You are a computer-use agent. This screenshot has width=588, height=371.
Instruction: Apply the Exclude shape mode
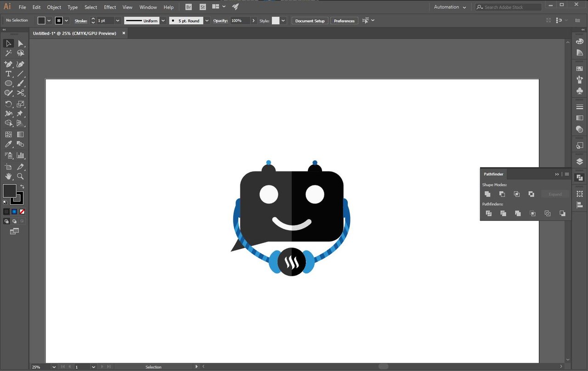pos(531,194)
